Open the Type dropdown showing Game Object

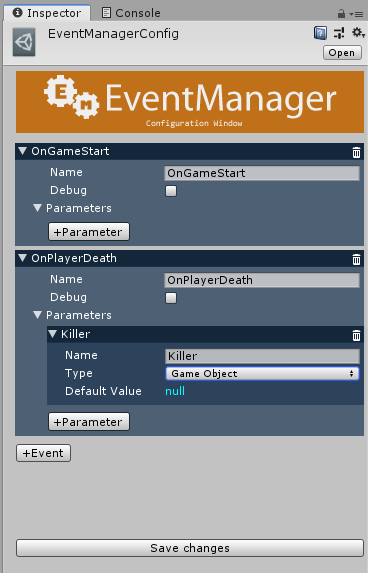[262, 373]
